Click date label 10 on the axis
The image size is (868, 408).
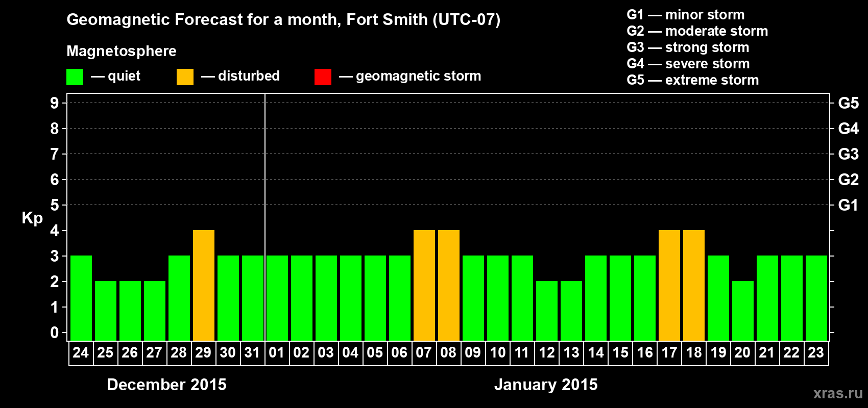[x=497, y=353]
